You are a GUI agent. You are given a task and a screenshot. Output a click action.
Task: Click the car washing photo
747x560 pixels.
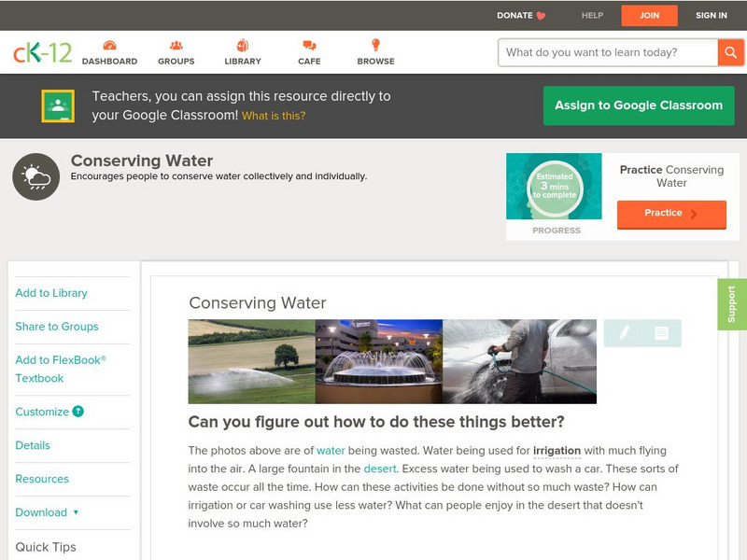519,361
